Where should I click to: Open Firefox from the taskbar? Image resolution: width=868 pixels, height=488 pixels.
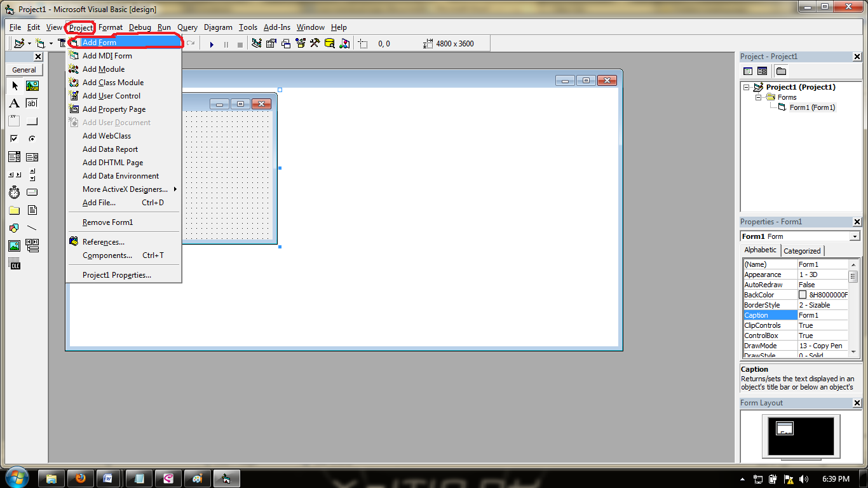click(81, 478)
